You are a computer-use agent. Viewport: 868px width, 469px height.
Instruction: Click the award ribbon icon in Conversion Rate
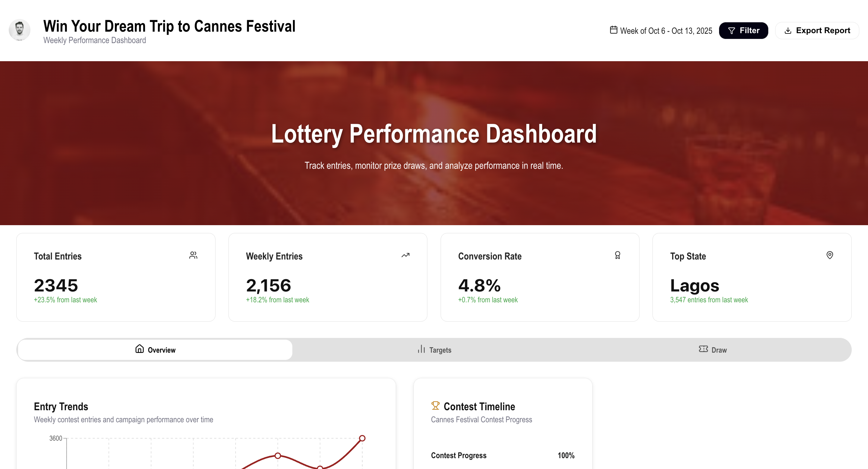(x=617, y=255)
